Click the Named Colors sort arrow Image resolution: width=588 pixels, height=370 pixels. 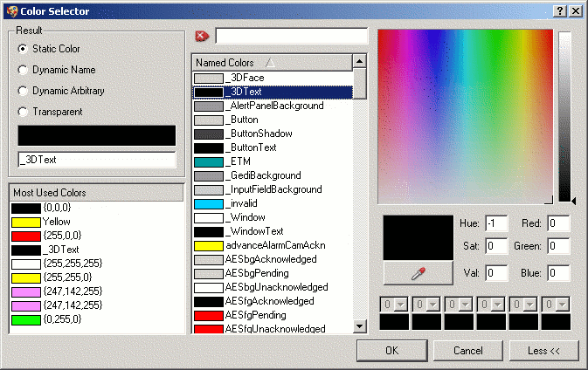(x=270, y=63)
